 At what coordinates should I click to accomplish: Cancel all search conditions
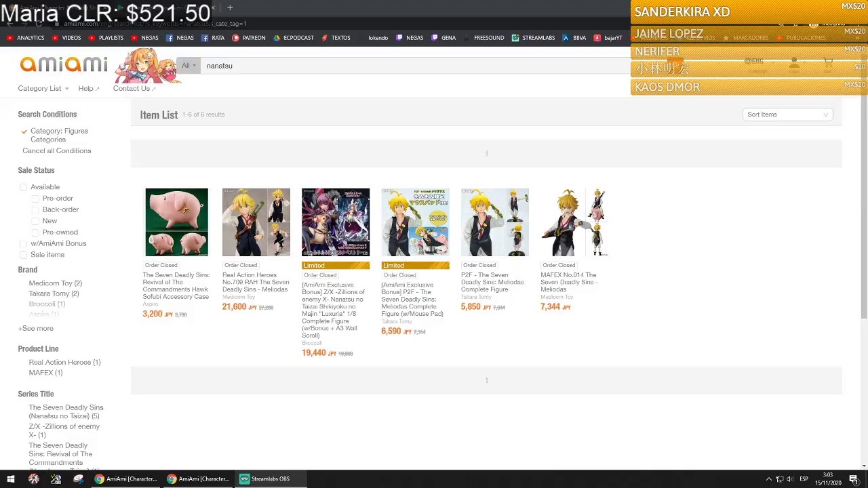[56, 151]
